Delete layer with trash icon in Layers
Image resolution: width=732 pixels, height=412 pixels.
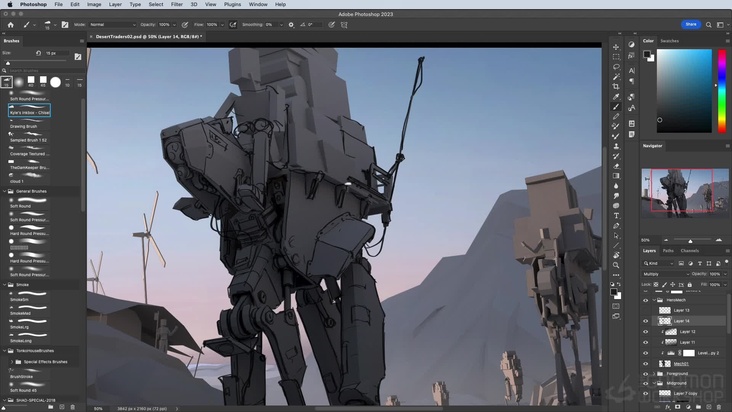tap(718, 407)
